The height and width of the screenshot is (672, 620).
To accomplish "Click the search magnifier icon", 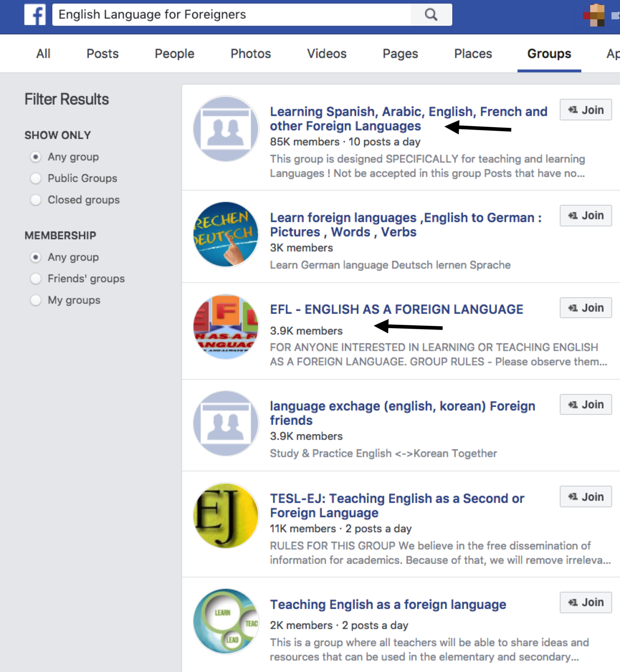I will (431, 15).
